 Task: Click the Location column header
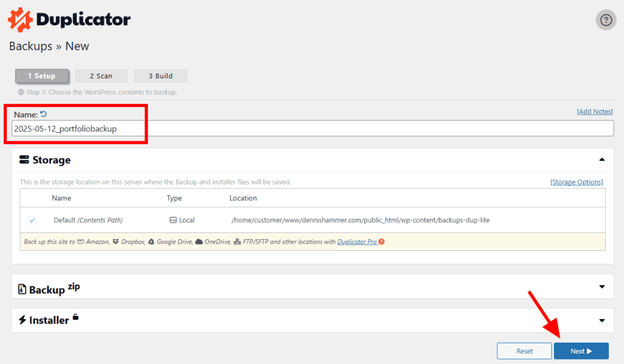[243, 198]
